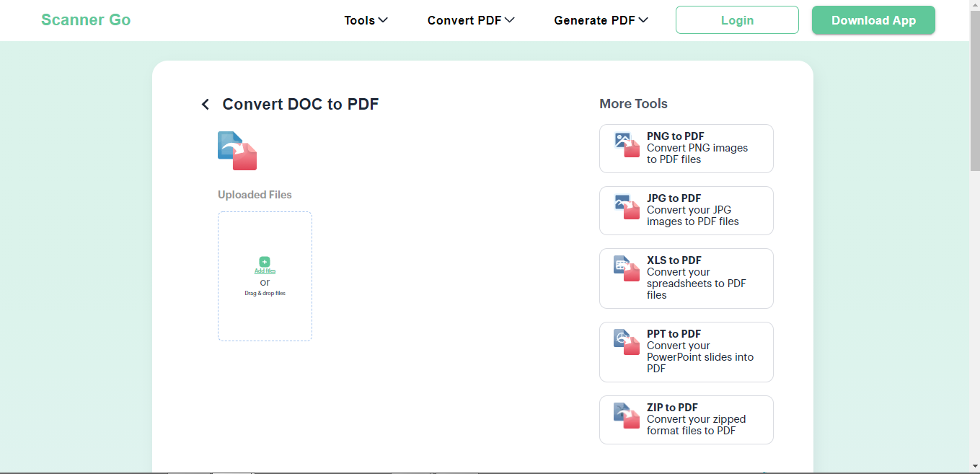
Task: Click the ZIP to PDF archive icon
Action: click(627, 416)
